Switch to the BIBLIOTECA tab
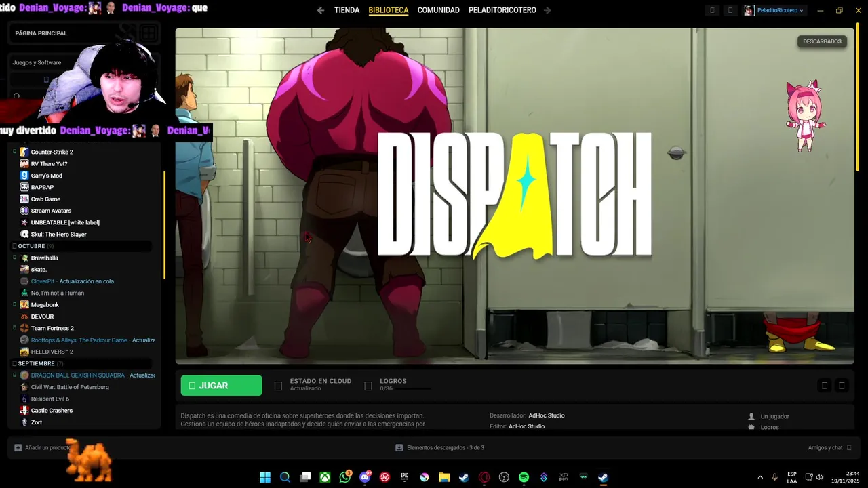 pos(389,10)
